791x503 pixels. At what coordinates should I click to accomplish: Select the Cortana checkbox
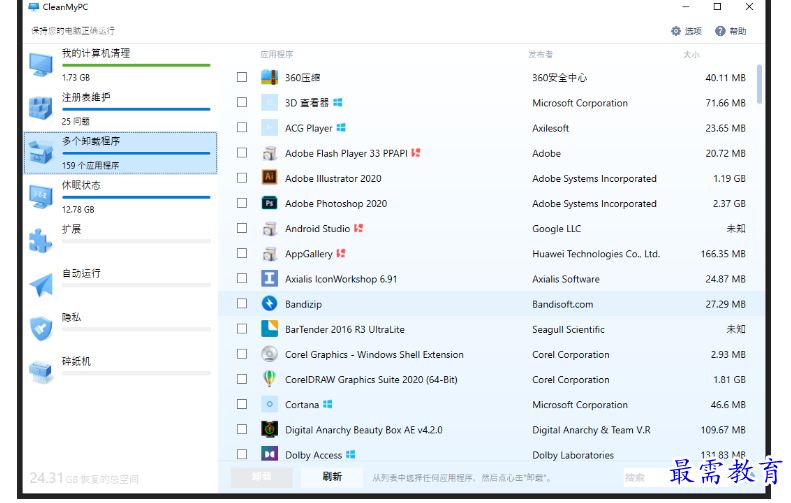pyautogui.click(x=242, y=405)
